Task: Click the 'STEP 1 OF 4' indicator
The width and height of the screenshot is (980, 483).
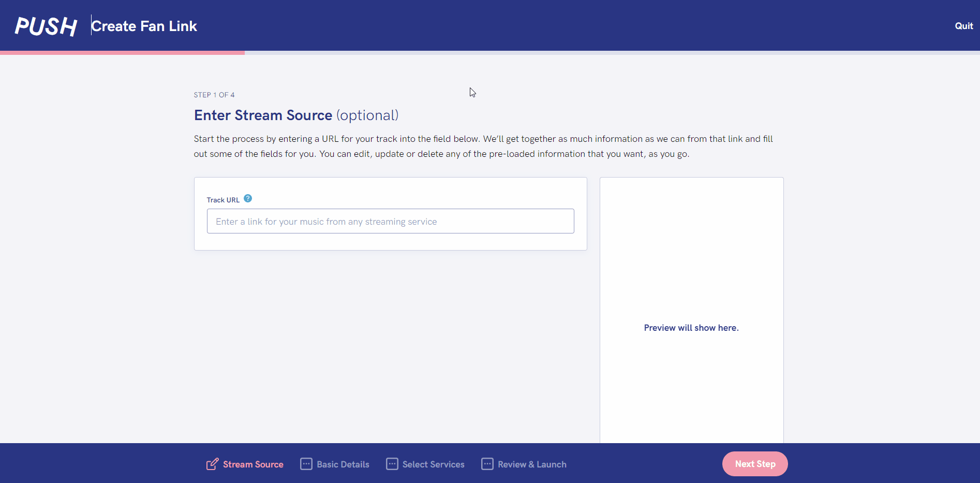Action: point(214,95)
